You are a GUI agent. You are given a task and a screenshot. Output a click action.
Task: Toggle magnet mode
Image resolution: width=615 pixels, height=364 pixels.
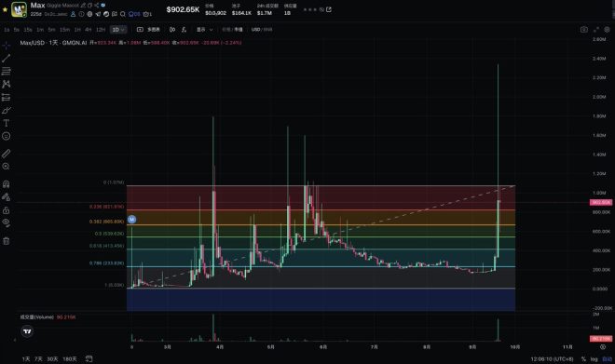coord(6,184)
